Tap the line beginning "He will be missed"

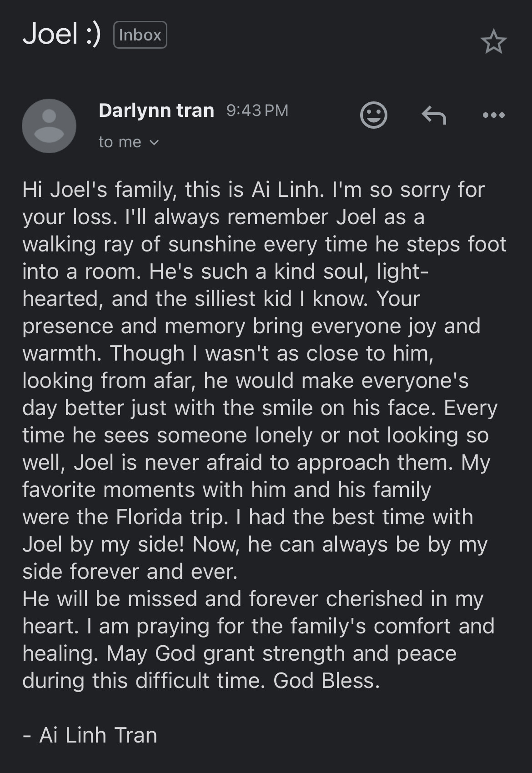point(252,599)
